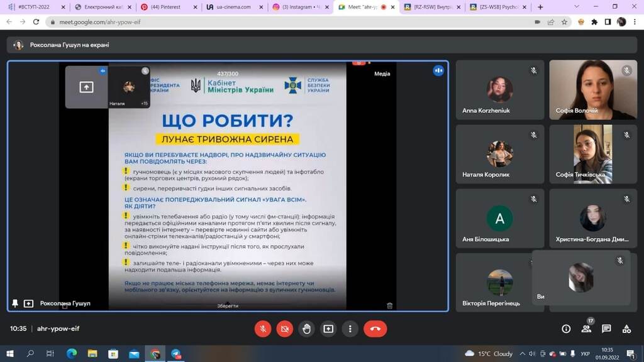Click the trash icon below the slide
Viewport: 644px width, 362px height.
389,305
